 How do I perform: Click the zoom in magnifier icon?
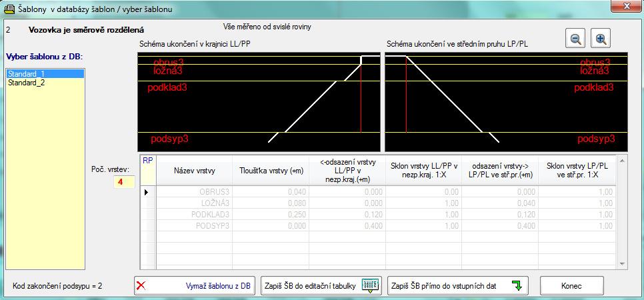coord(601,39)
